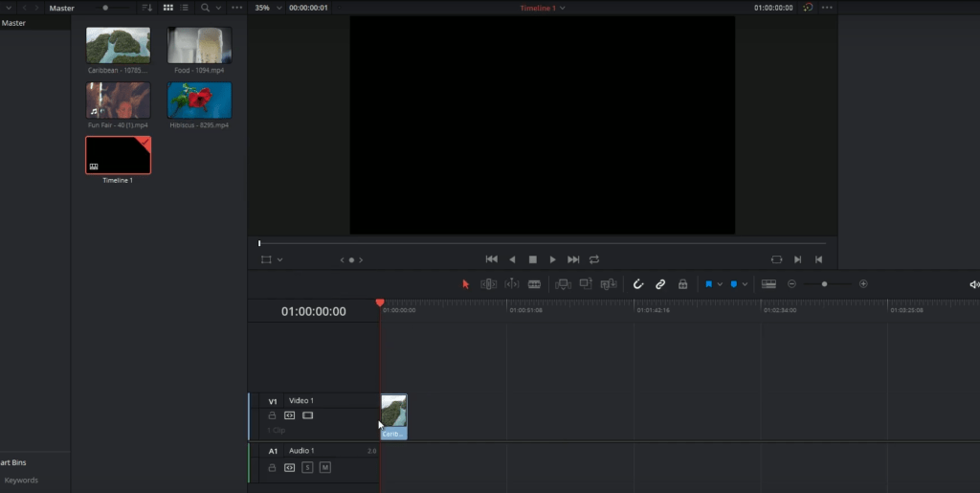Disable the Video 1 track
The image size is (980, 493).
(307, 415)
